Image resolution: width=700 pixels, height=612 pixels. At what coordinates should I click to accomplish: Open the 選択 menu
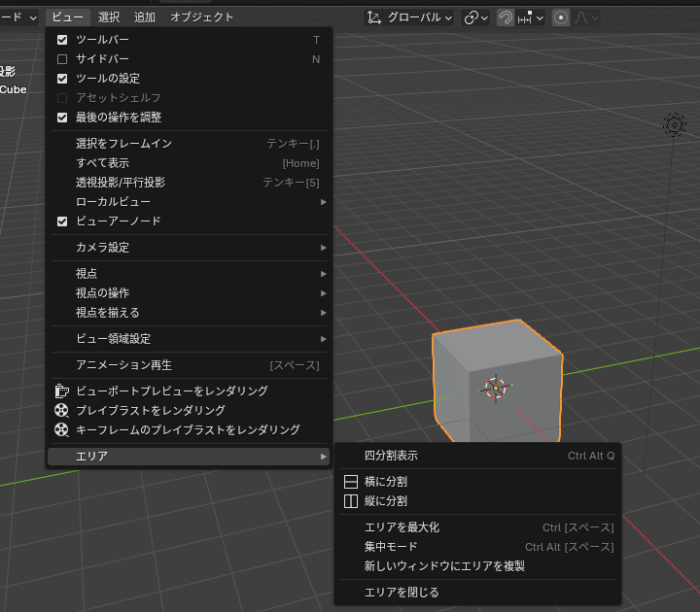click(109, 17)
